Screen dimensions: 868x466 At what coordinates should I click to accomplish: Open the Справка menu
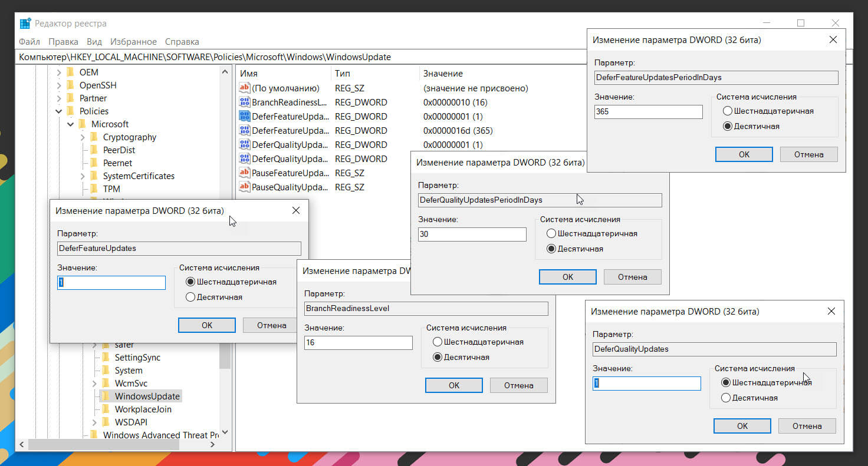(x=182, y=42)
